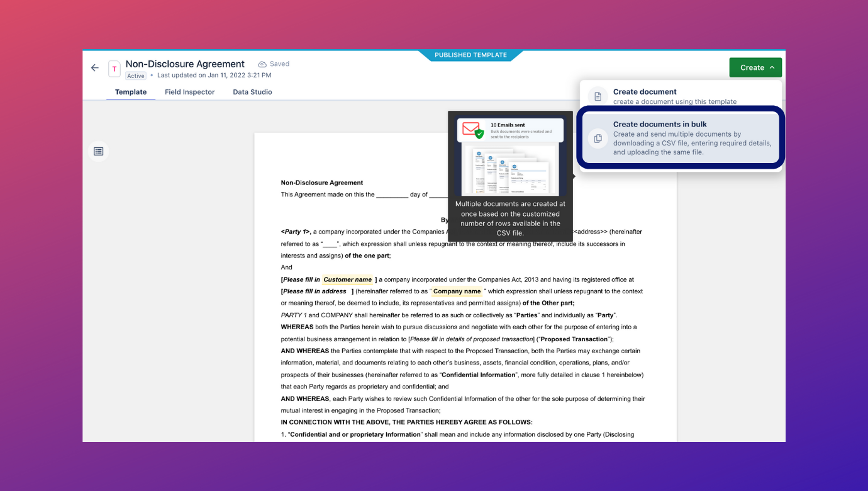Choose the Create documents in bulk option

[679, 138]
